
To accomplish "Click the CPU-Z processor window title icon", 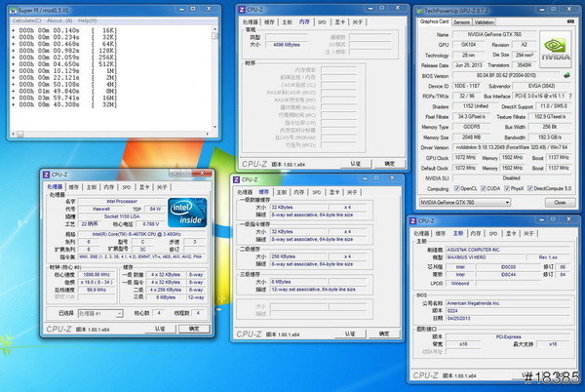I will [x=46, y=173].
